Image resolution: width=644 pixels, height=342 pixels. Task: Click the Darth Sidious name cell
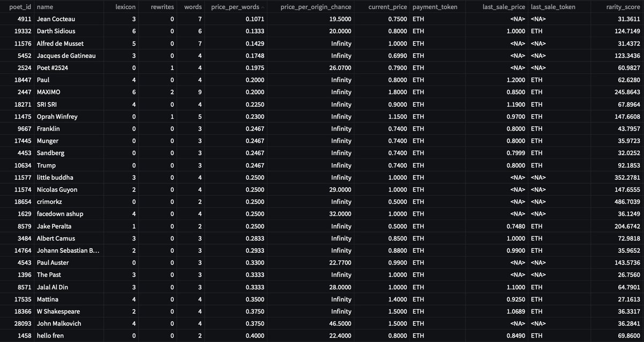[x=56, y=31]
